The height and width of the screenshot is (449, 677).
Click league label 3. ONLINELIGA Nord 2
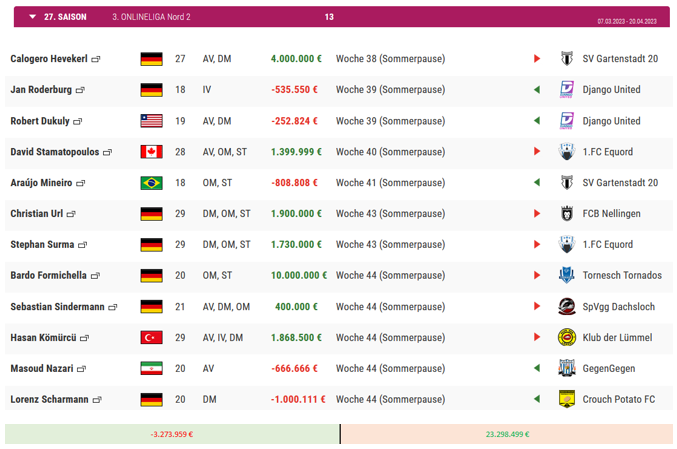coord(151,17)
